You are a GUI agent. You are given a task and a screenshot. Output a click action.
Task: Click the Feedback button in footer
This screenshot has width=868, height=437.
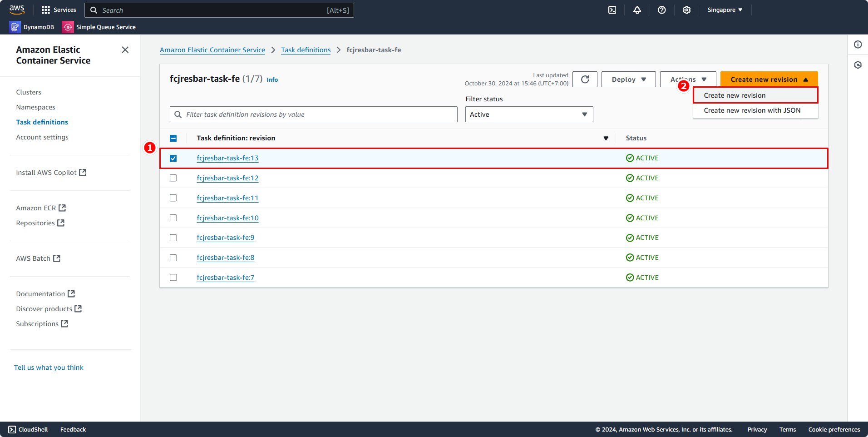tap(73, 430)
